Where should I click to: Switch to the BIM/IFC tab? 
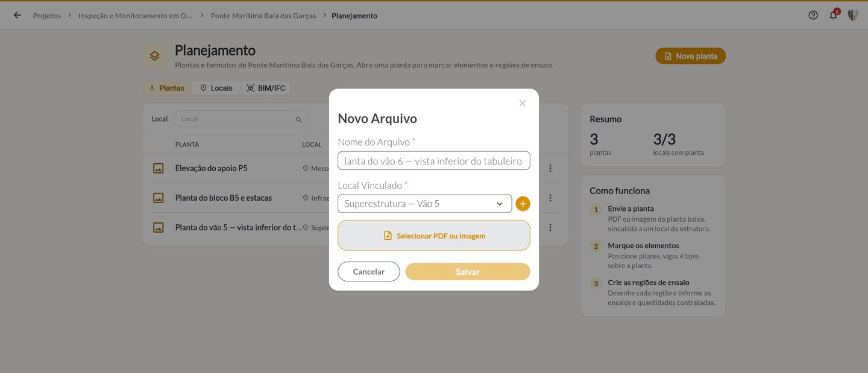[266, 88]
